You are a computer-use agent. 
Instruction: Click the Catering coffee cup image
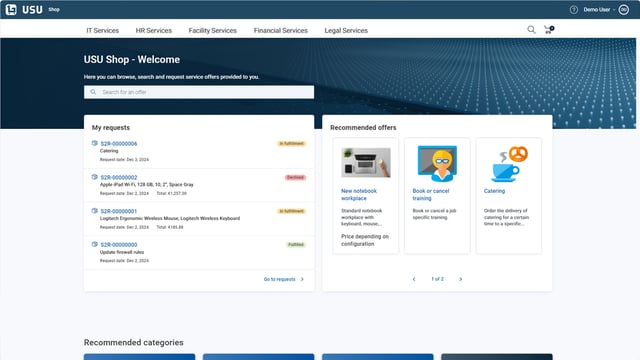[509, 164]
